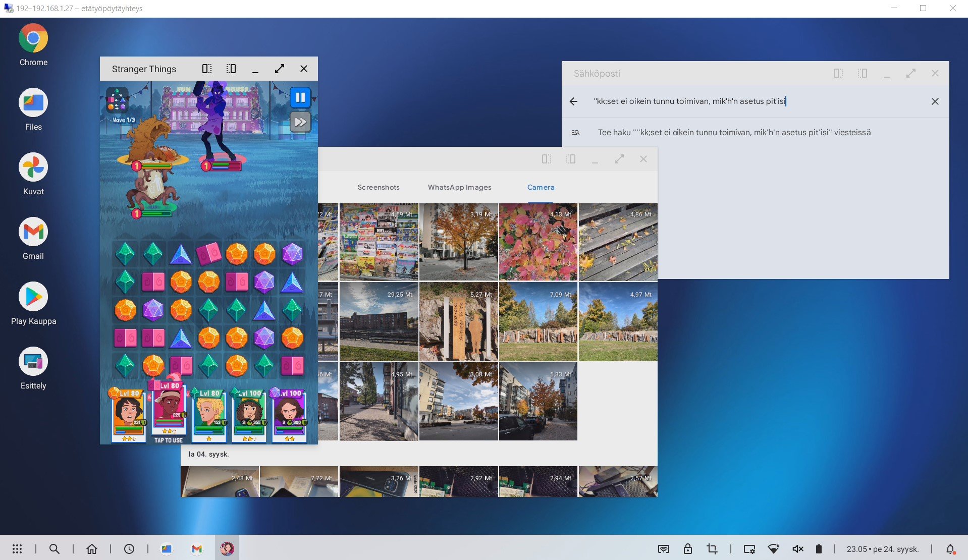968x560 pixels.
Task: Open the 2,48 Mt photo in bottom row
Action: click(220, 482)
